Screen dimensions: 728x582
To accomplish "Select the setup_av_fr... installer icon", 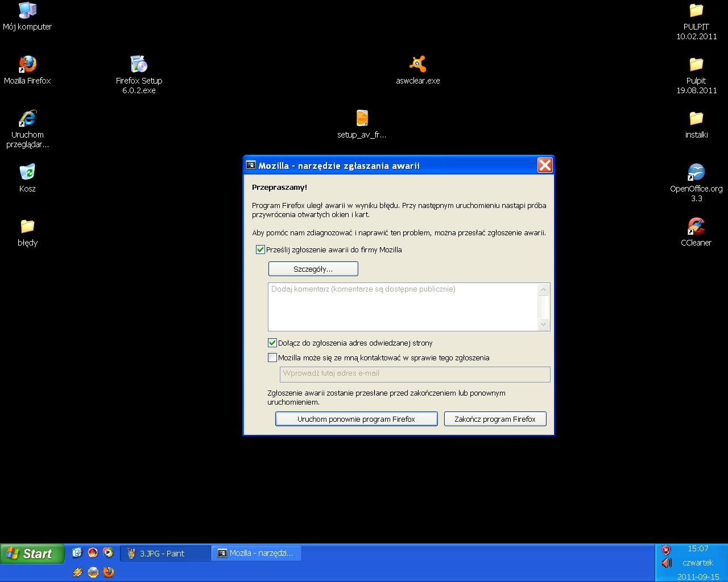I will tap(362, 124).
